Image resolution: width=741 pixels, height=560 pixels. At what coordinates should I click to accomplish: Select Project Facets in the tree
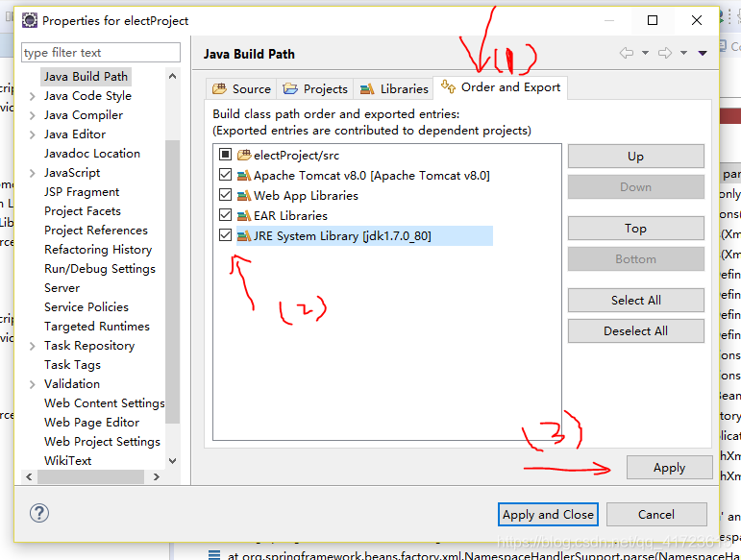83,211
